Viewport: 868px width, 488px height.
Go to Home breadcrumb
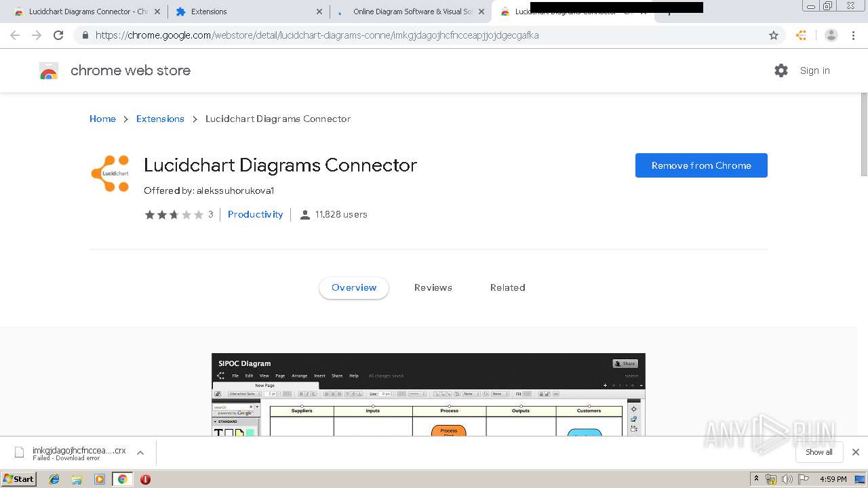coord(102,119)
